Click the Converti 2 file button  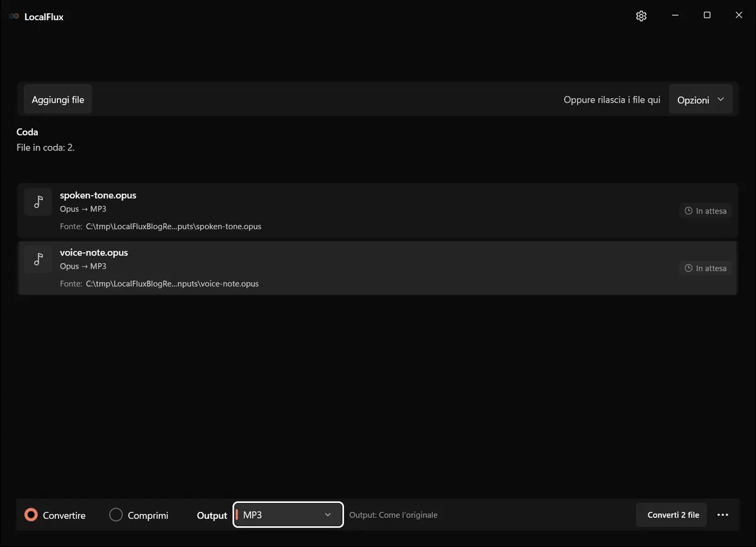673,515
